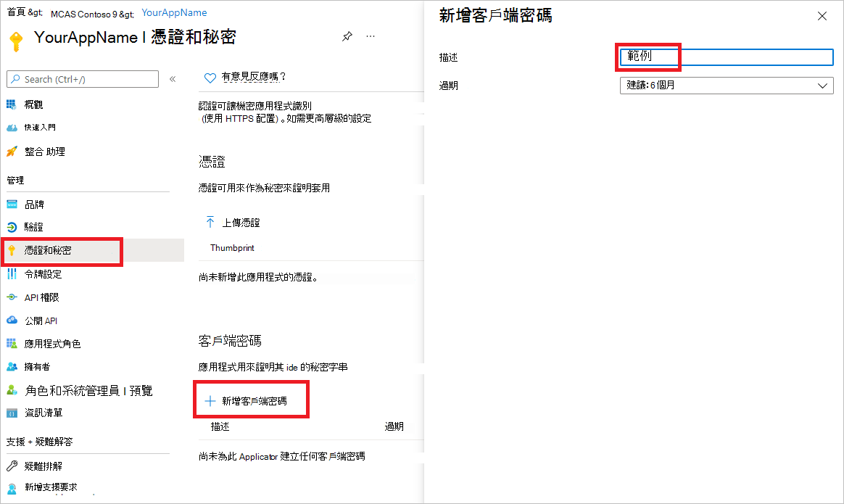The image size is (844, 504).
Task: Go to 令牌設定
Action: (43, 274)
